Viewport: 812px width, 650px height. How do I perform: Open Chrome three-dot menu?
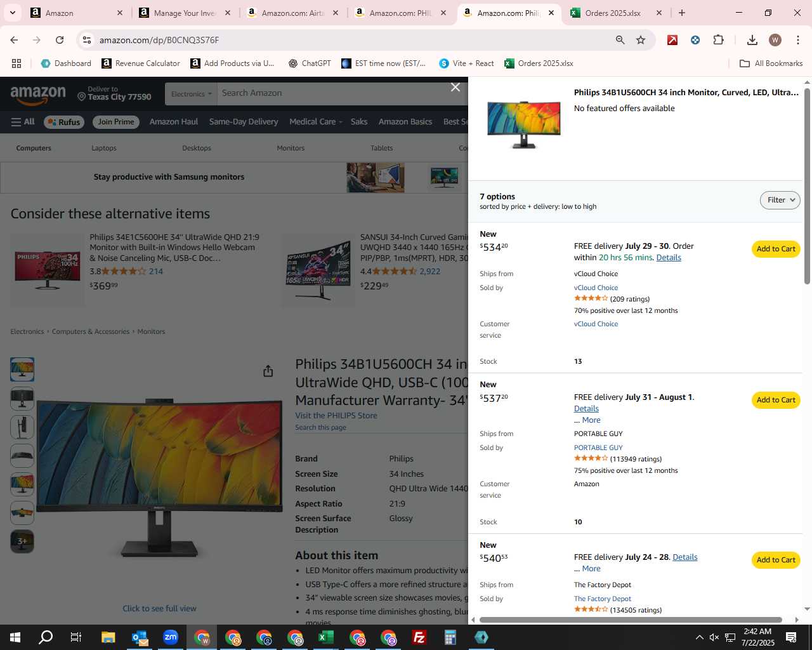(797, 40)
